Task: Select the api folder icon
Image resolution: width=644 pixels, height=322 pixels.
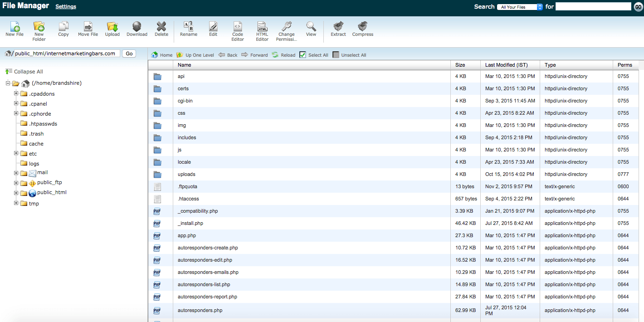Action: tap(157, 77)
